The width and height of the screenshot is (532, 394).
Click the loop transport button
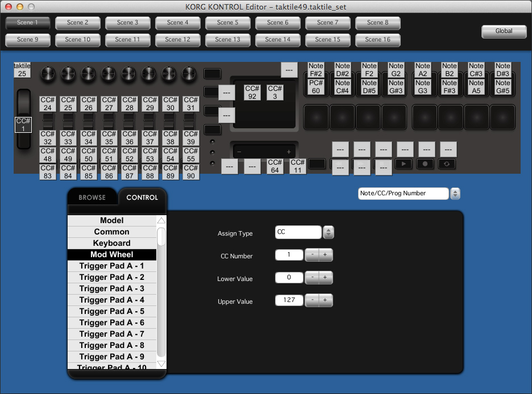[447, 164]
